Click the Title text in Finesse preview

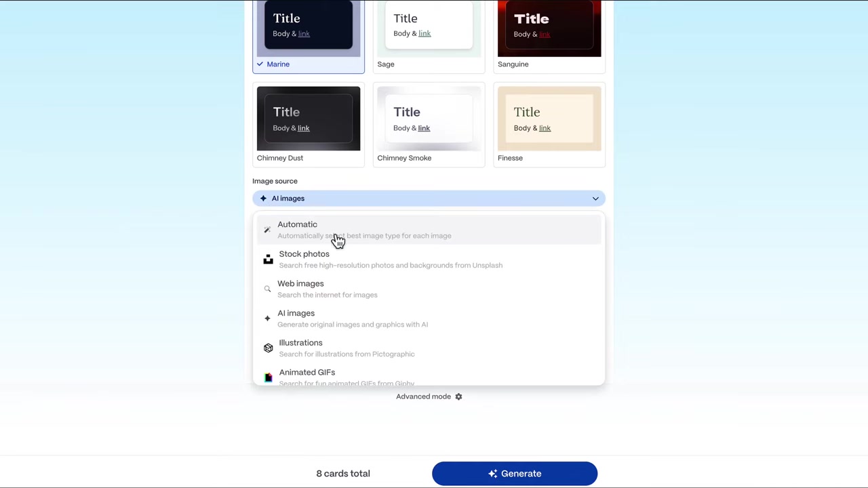[x=527, y=112]
